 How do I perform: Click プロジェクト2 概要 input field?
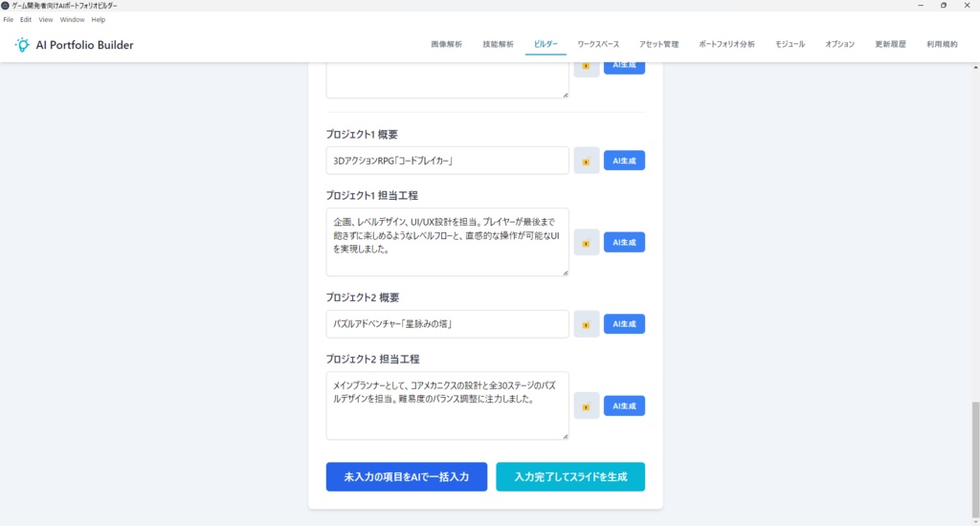[x=448, y=324]
